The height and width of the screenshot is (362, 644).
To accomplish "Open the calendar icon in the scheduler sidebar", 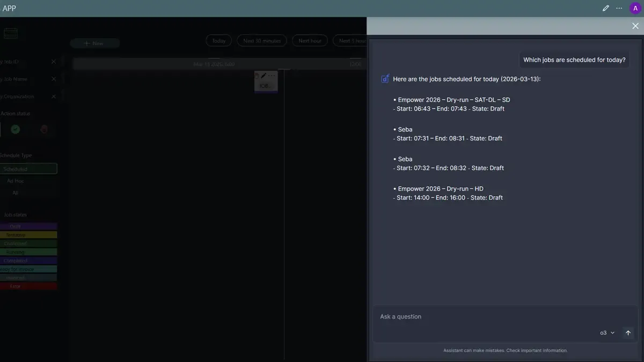I will [x=11, y=33].
